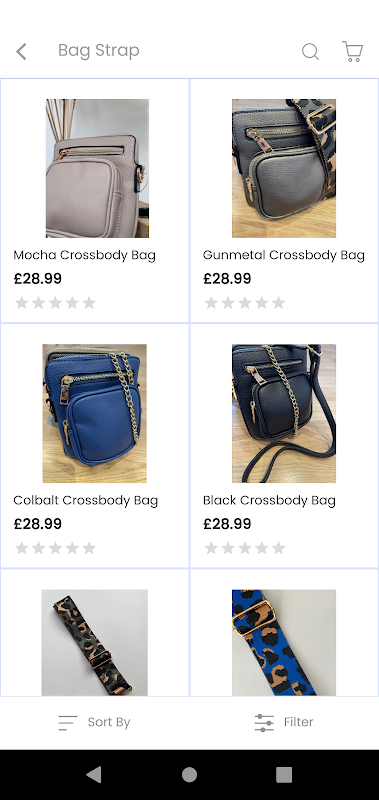
Task: Open Sort By options
Action: (x=94, y=722)
